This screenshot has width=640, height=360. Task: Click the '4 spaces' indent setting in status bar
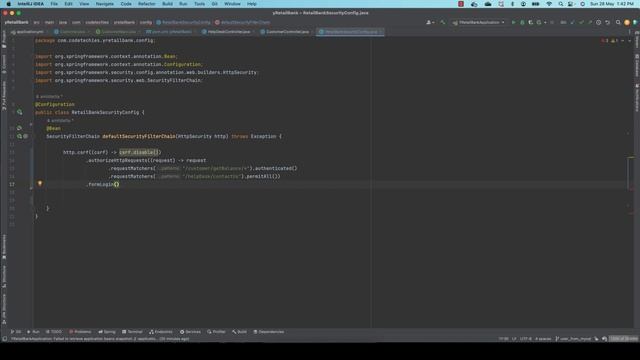pyautogui.click(x=543, y=339)
